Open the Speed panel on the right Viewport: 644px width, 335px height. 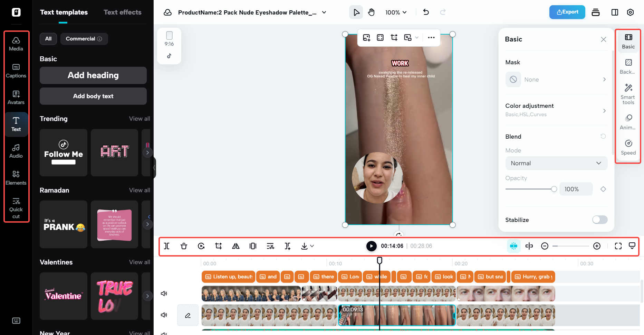point(628,147)
